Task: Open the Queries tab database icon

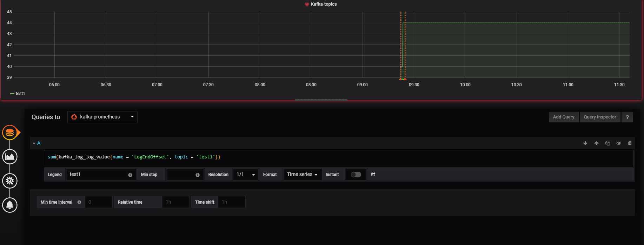Action: (10, 132)
